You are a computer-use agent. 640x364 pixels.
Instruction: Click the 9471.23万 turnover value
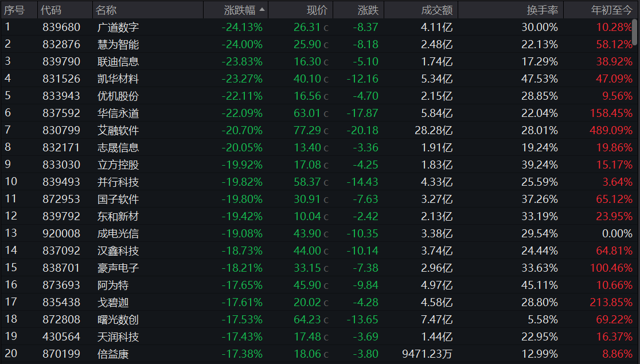[427, 354]
